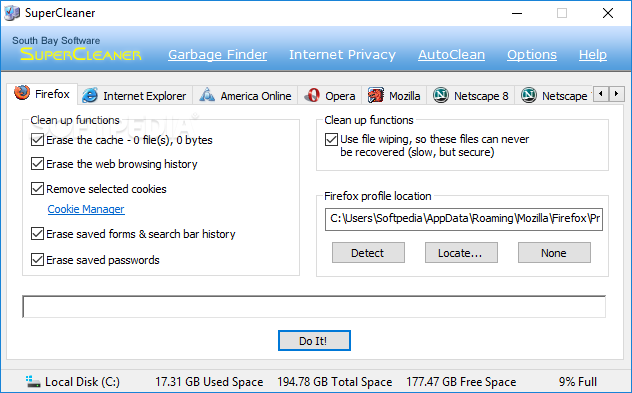Click the red Opera icon
This screenshot has width=632, height=393.
(x=312, y=96)
